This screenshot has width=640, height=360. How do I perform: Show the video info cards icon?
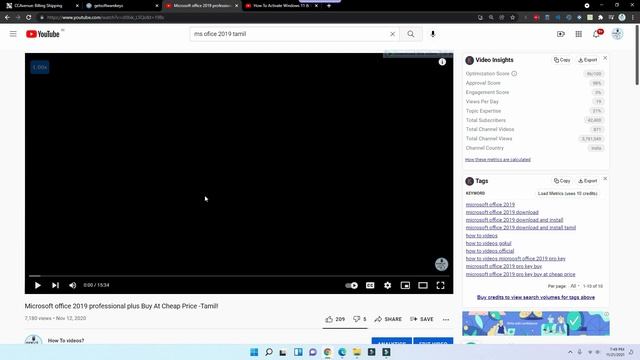pos(442,62)
